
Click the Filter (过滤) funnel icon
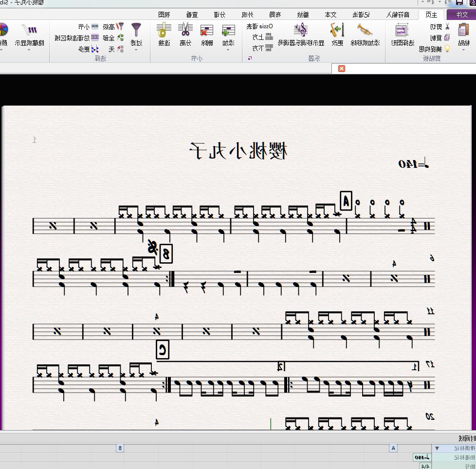click(136, 30)
